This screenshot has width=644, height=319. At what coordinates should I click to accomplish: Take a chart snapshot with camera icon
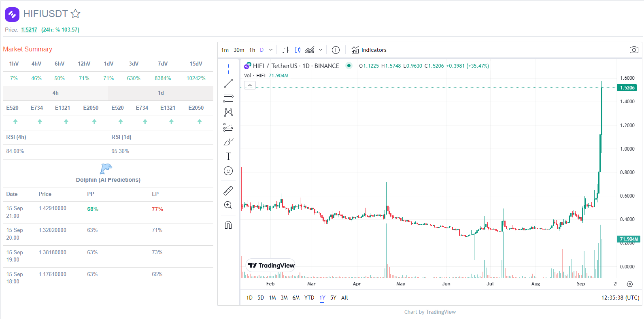(634, 50)
